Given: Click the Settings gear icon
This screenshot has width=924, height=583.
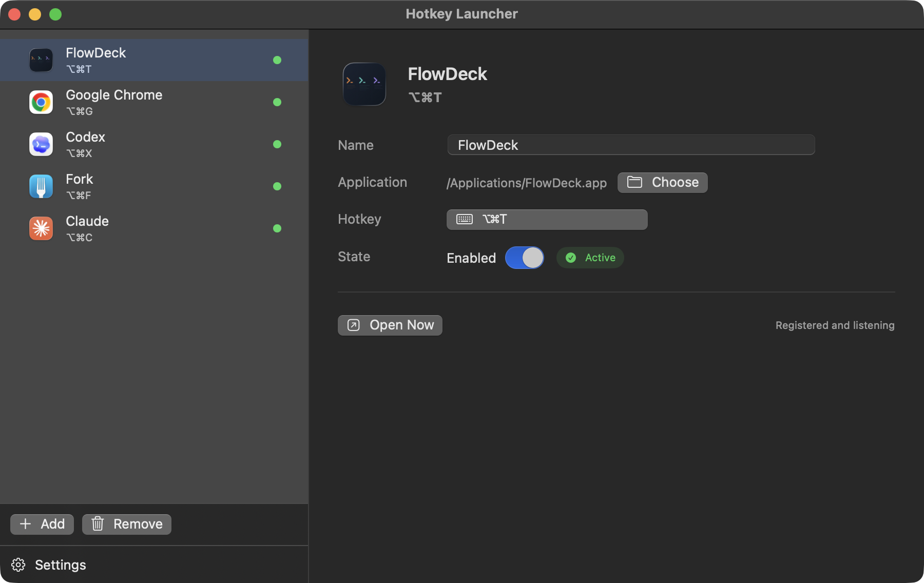Looking at the screenshot, I should click(x=18, y=565).
